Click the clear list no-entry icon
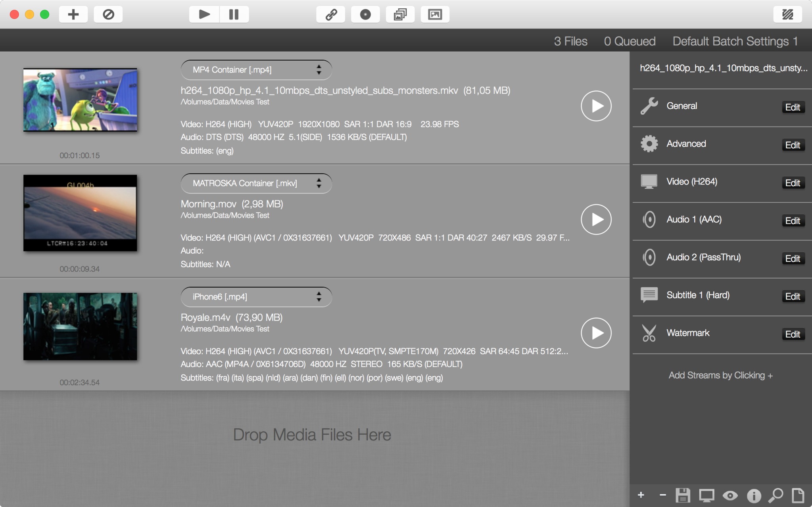Viewport: 812px width, 507px height. click(x=108, y=15)
